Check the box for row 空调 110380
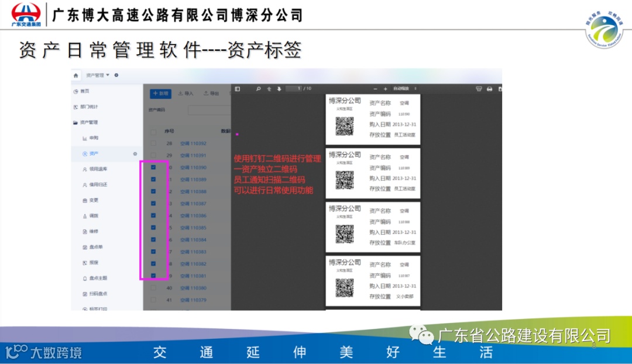The height and width of the screenshot is (364, 632). 153,288
